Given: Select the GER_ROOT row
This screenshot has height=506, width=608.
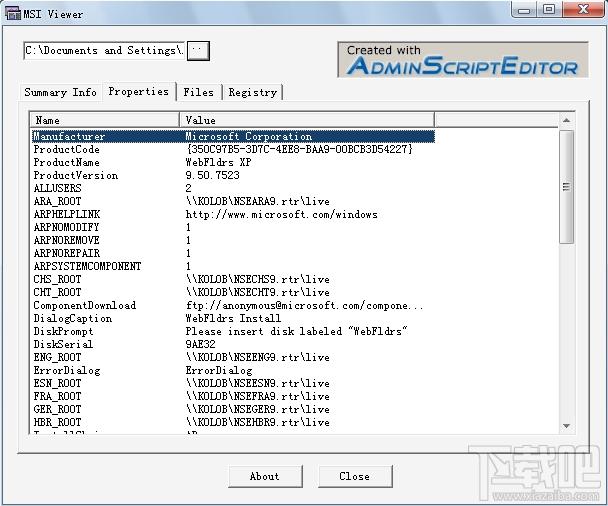Looking at the screenshot, I should click(x=233, y=409).
